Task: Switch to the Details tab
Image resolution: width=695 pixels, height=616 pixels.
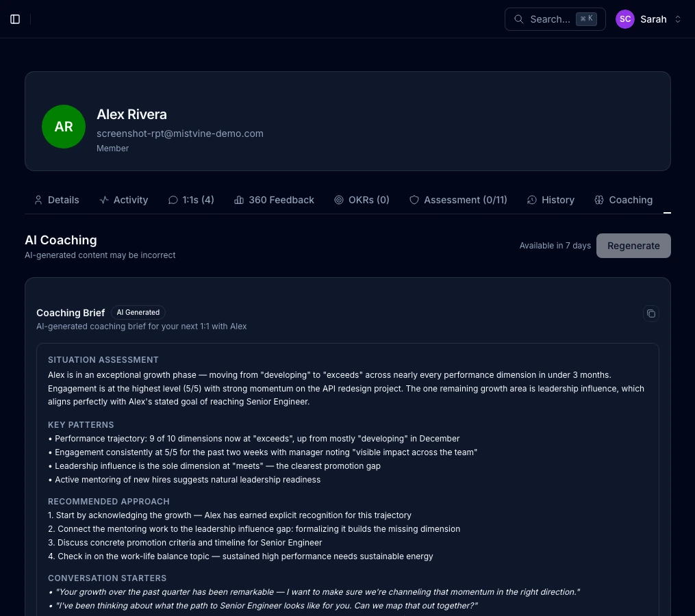Action: click(x=57, y=200)
